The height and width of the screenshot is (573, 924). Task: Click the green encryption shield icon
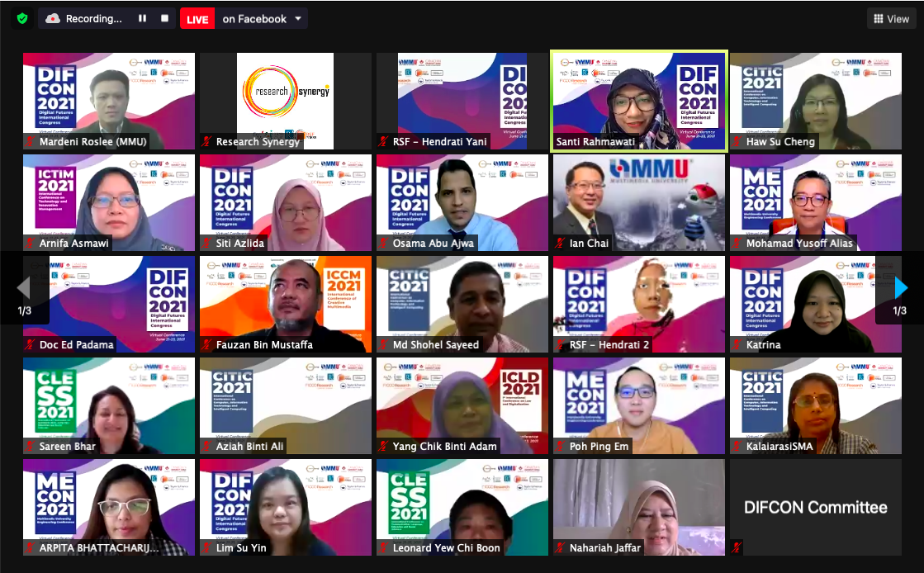(22, 18)
